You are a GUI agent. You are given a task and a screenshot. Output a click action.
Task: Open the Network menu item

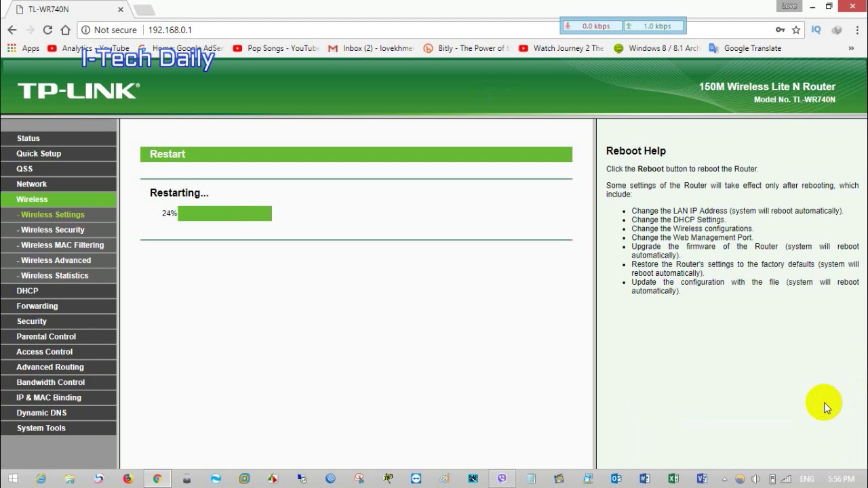(58, 184)
